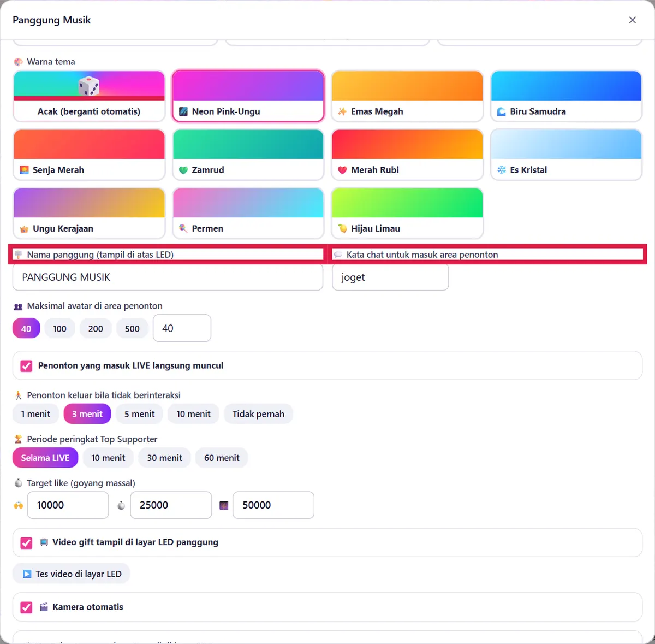Click the raised-hands icon before 10000

pos(19,505)
